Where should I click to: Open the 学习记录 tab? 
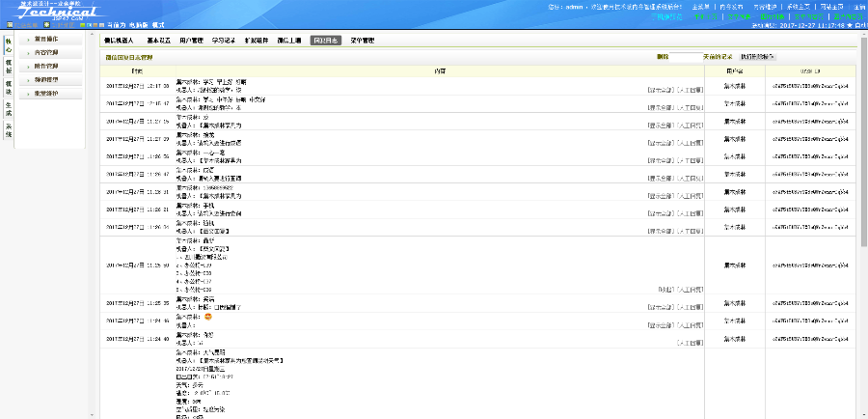(224, 41)
